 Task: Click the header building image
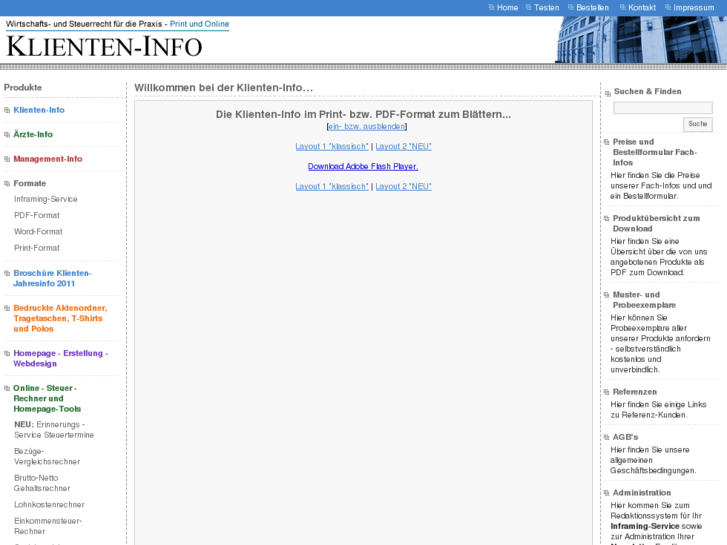point(641,39)
